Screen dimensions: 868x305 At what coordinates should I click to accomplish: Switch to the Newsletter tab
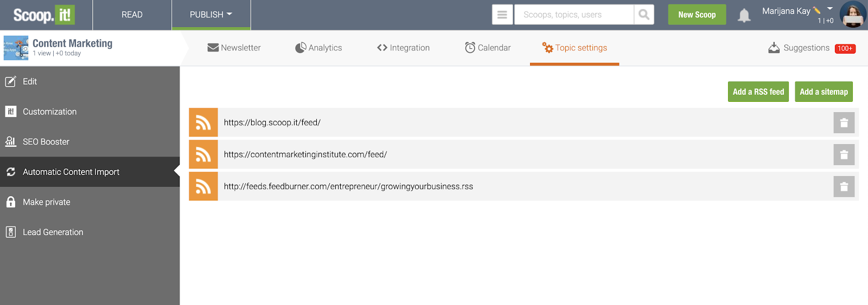234,48
